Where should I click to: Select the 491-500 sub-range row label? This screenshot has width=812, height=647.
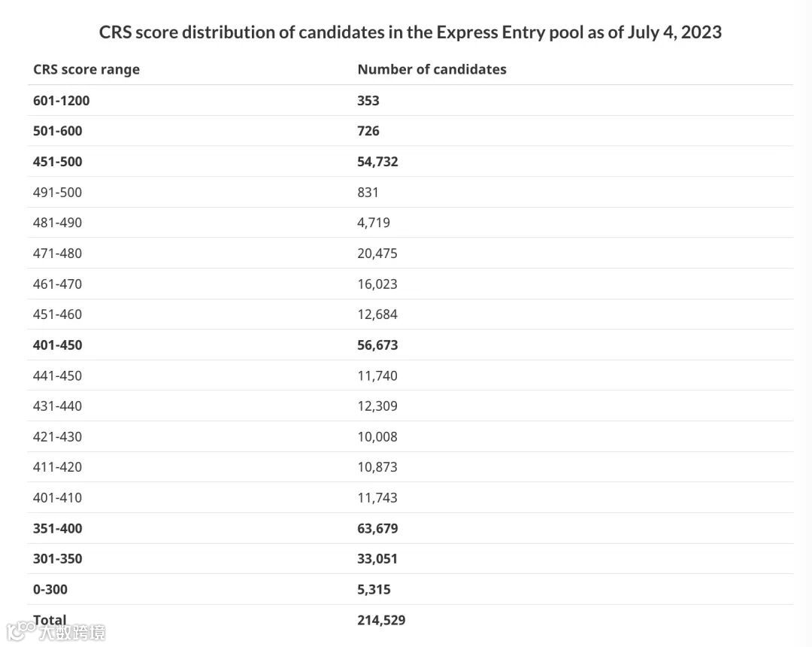58,192
